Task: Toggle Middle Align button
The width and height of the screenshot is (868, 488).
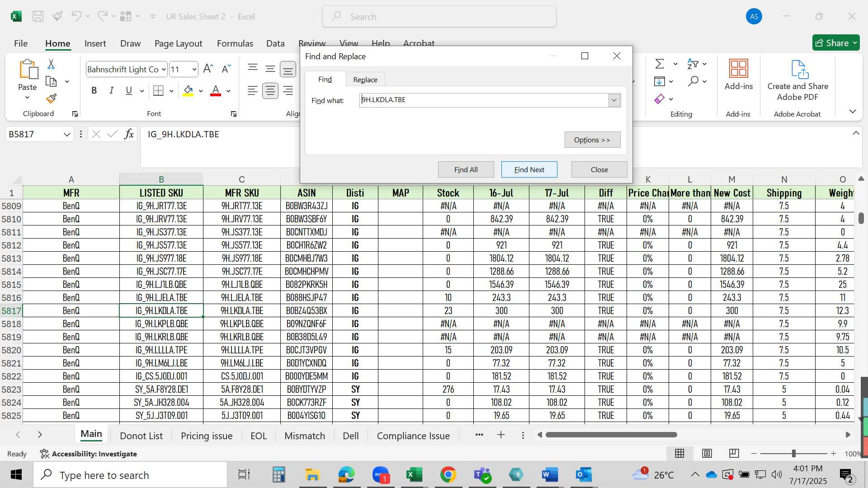Action: (270, 69)
